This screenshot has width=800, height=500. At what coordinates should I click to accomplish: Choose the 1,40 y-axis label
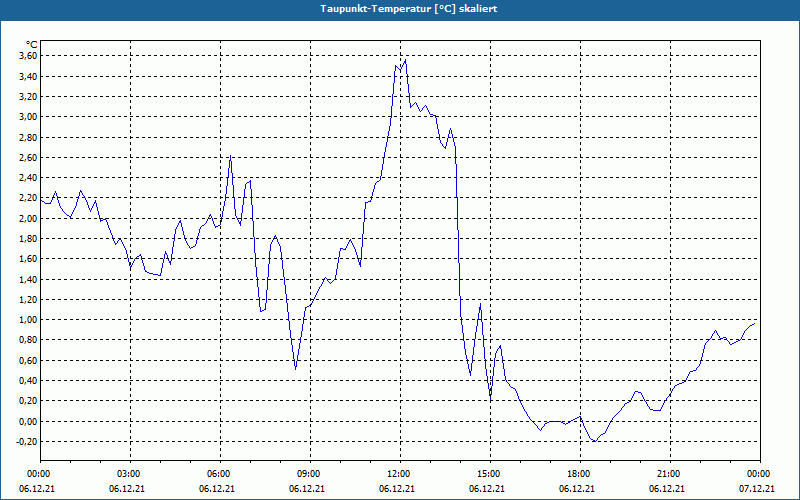tap(29, 279)
